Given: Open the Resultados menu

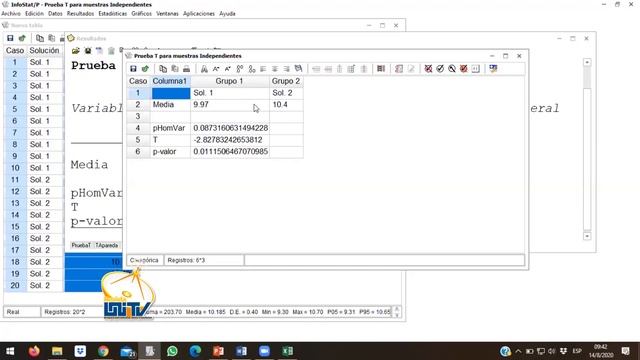Looking at the screenshot, I should 80,13.
